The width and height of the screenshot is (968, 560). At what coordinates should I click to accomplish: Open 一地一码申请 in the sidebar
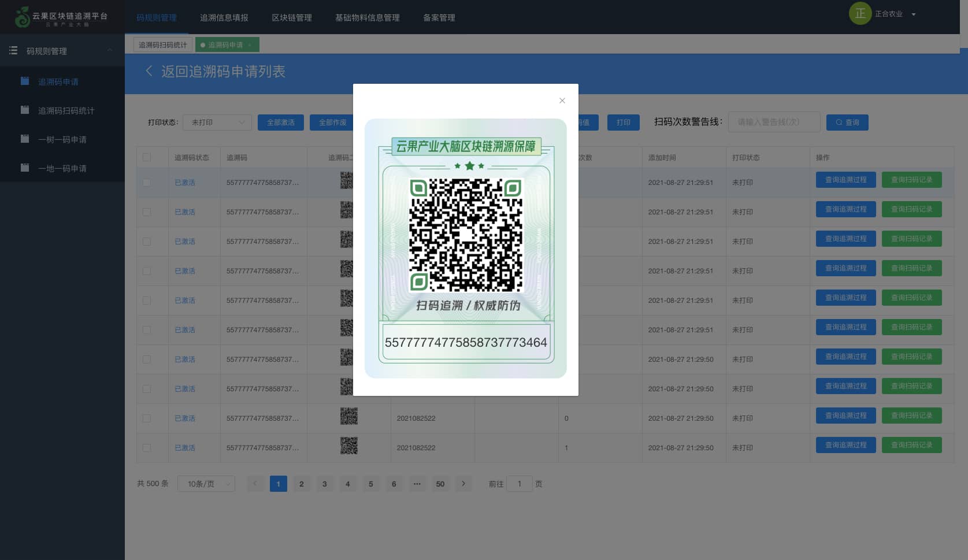click(62, 168)
